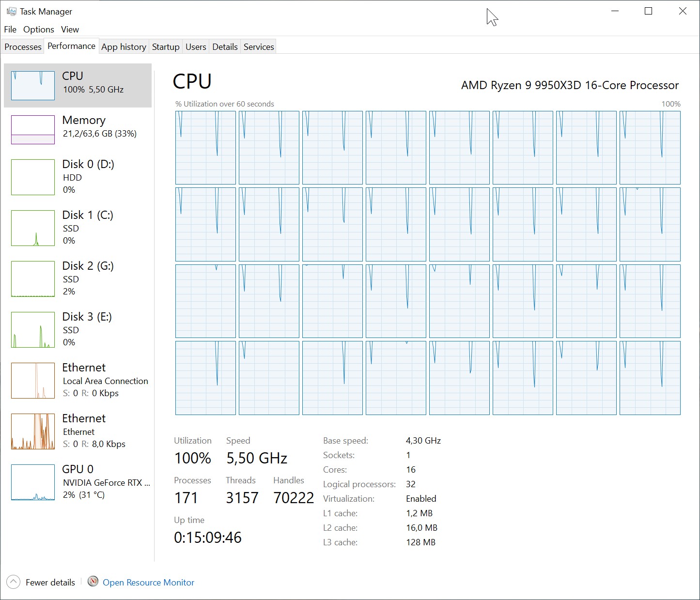700x600 pixels.
Task: Click the Logical processors value 32
Action: 411,484
